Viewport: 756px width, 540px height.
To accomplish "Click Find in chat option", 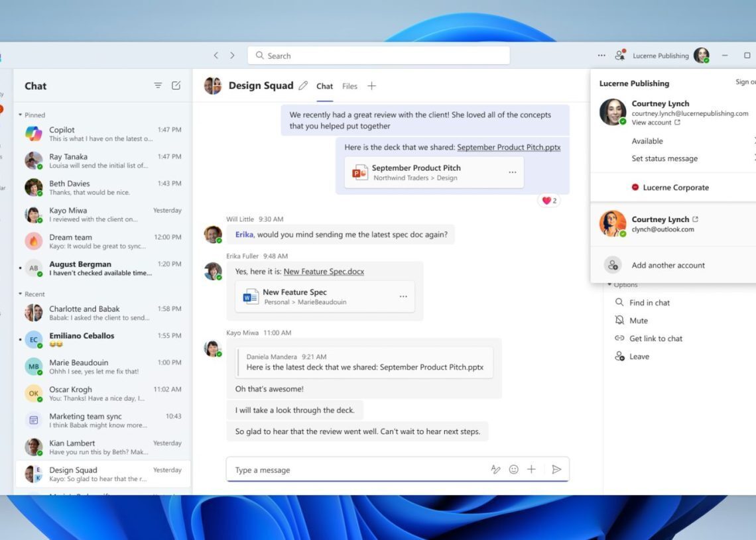I will [642, 303].
